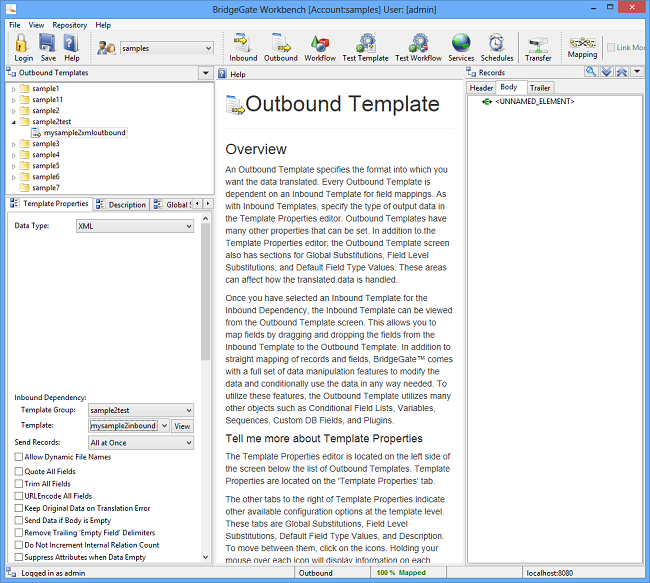650x583 pixels.
Task: Open the Repository menu
Action: click(x=70, y=25)
